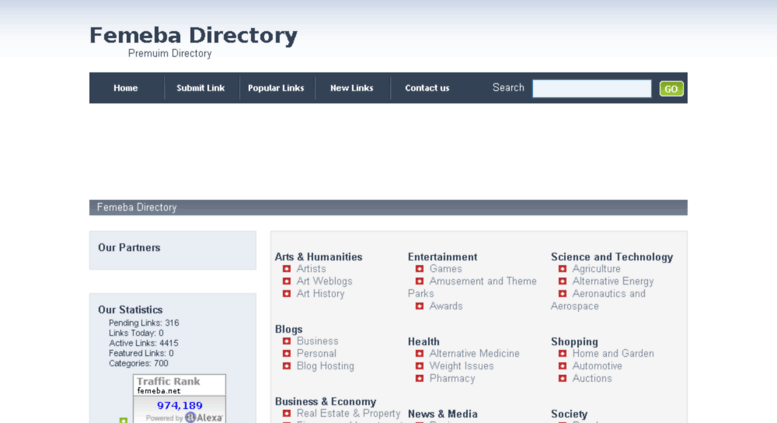The width and height of the screenshot is (777, 423).
Task: Open the Games subcategory link
Action: pos(445,269)
